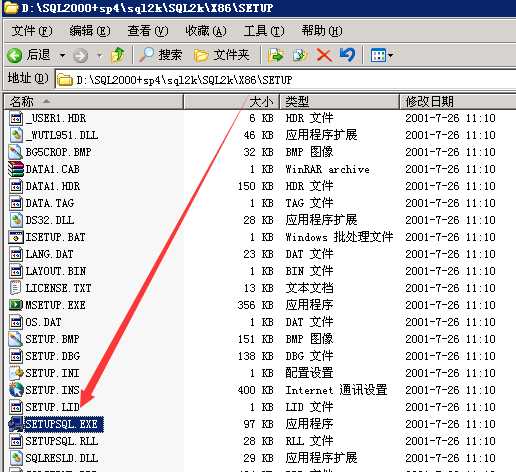The width and height of the screenshot is (516, 472).
Task: Open the 帮助(H) menu
Action: click(322, 31)
